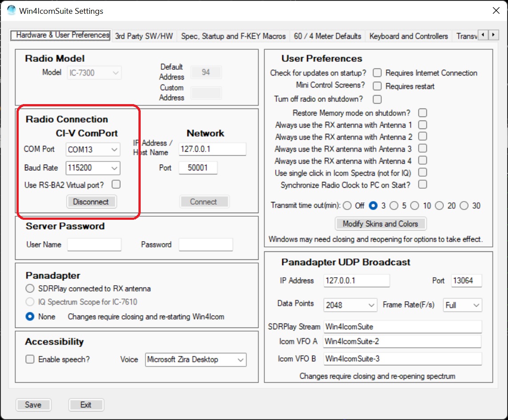Click the tab scroll left arrow
508x420 pixels.
coord(483,35)
